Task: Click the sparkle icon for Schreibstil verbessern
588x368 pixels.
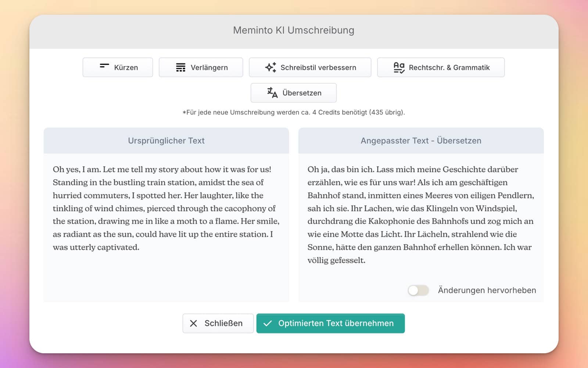Action: [x=270, y=67]
